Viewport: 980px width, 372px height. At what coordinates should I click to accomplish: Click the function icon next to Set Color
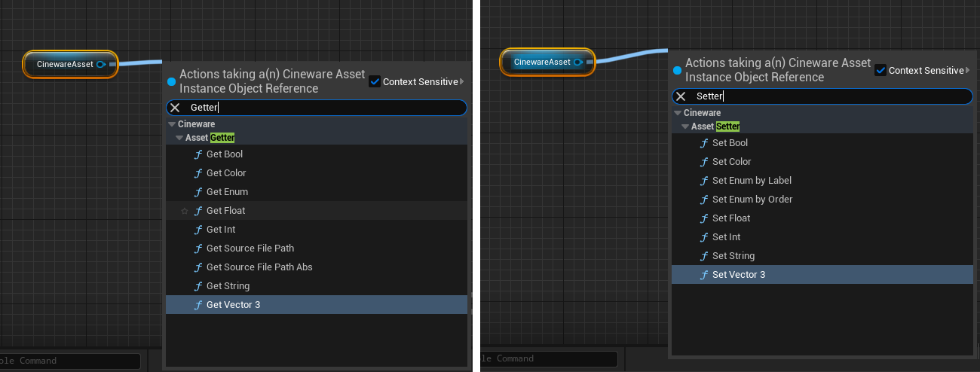[704, 162]
